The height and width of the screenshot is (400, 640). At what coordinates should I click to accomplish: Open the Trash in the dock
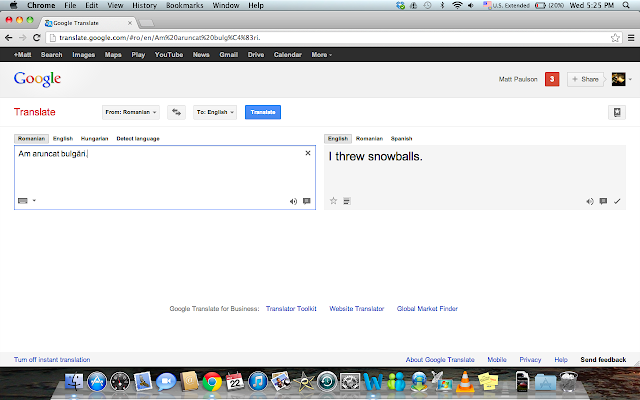pyautogui.click(x=569, y=382)
